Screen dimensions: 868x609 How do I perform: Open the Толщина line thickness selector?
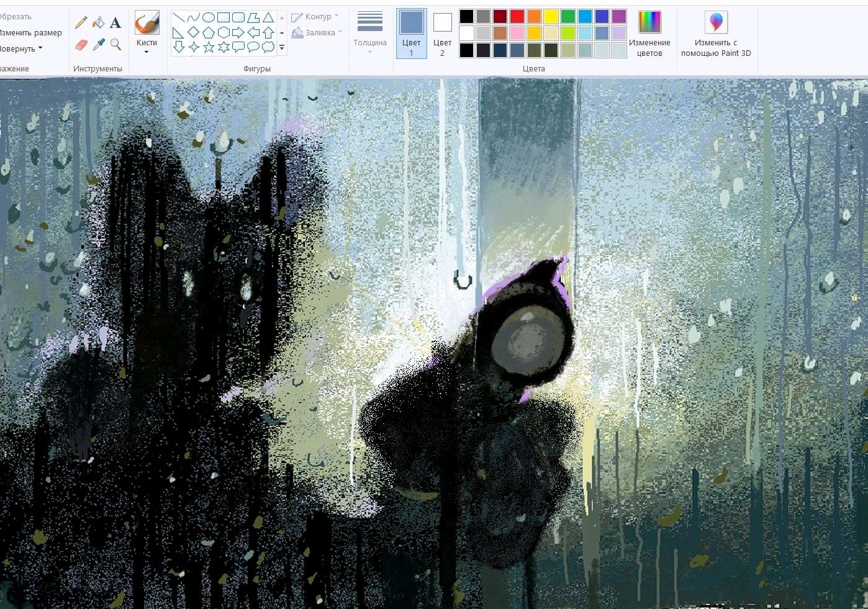[x=370, y=32]
